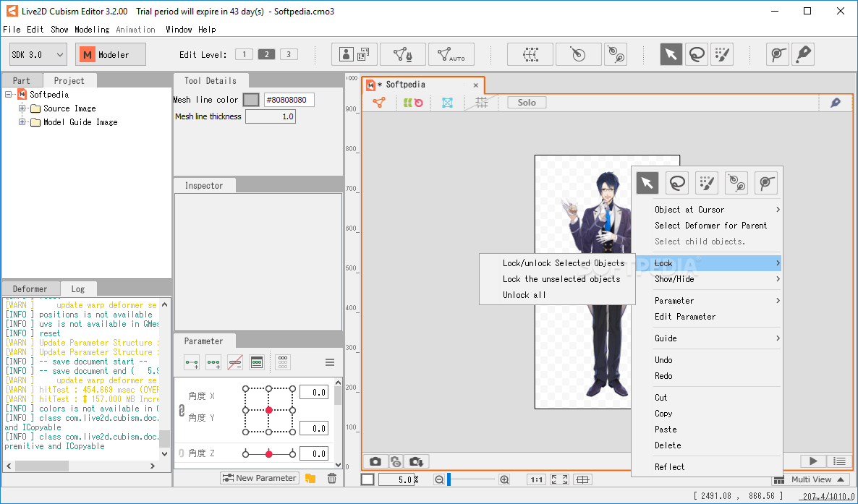Image resolution: width=858 pixels, height=504 pixels.
Task: Click the fit-to-screen zoom button
Action: (x=559, y=479)
